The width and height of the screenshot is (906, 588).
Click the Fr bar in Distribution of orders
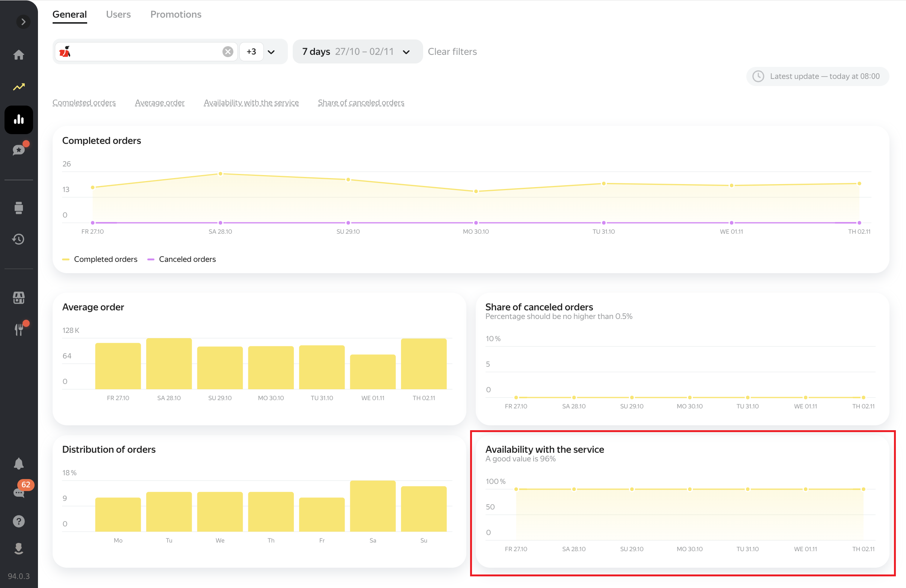[322, 515]
